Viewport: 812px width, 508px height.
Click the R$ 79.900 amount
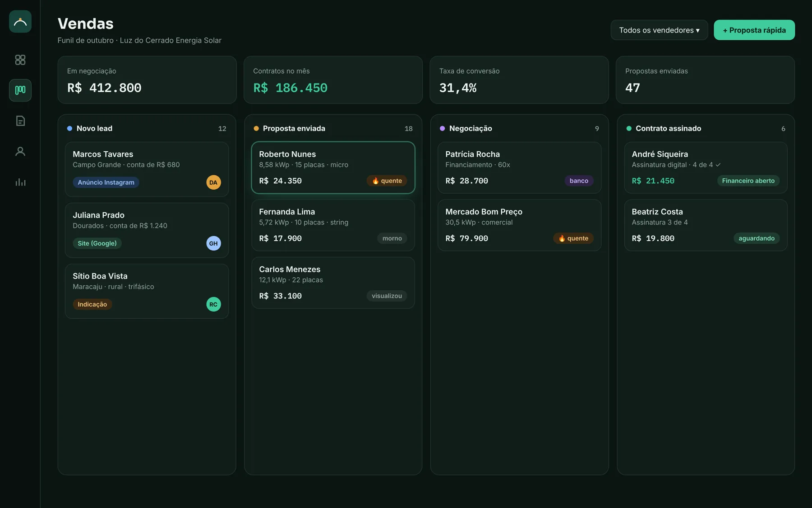pos(466,238)
